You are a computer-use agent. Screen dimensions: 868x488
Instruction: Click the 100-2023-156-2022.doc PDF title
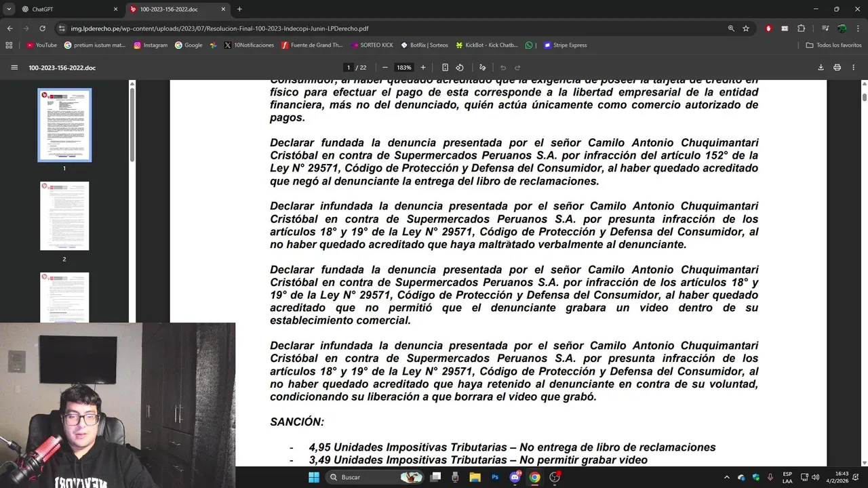click(62, 68)
